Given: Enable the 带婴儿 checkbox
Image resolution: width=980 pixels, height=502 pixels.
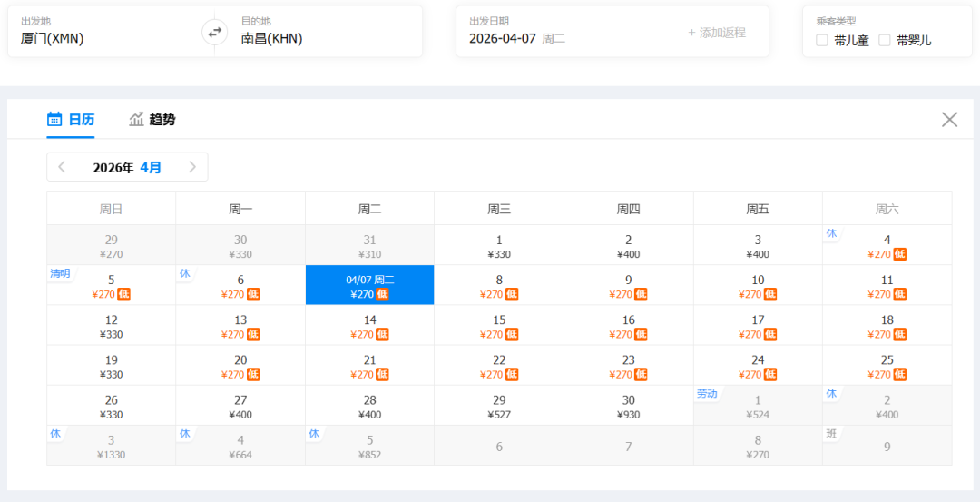Looking at the screenshot, I should [x=885, y=40].
